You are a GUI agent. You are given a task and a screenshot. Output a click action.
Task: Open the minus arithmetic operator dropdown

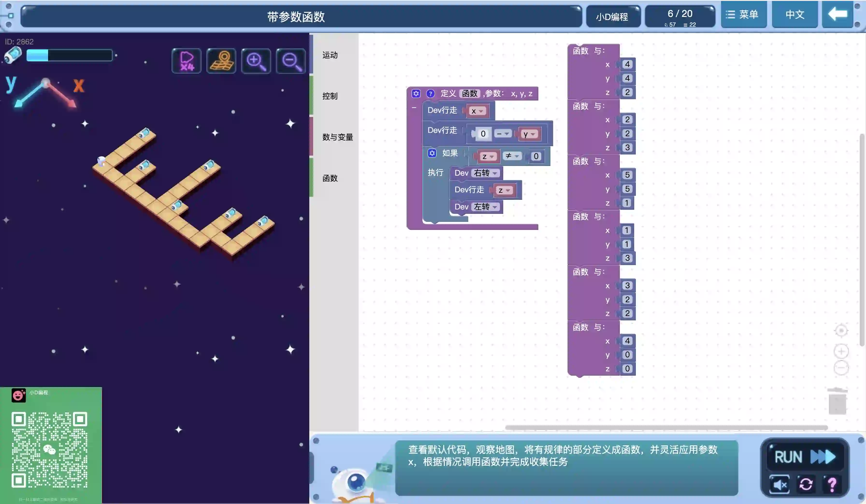point(503,134)
